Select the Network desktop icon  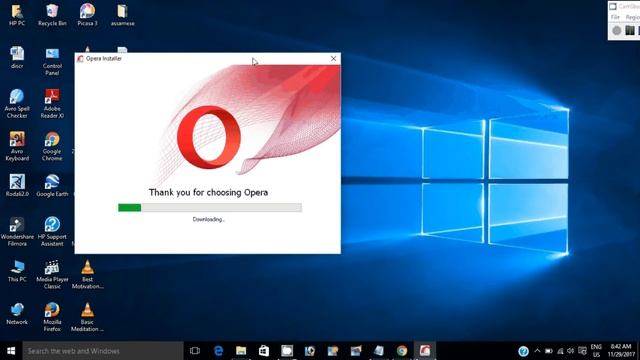pos(17,314)
